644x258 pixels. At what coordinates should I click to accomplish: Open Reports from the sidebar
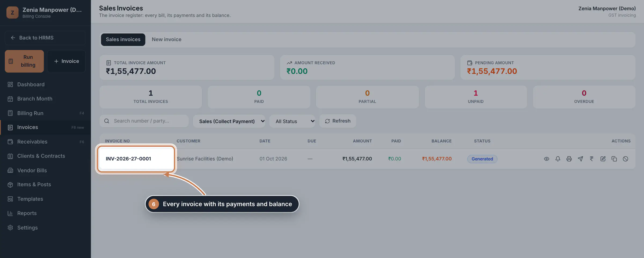click(x=45, y=213)
